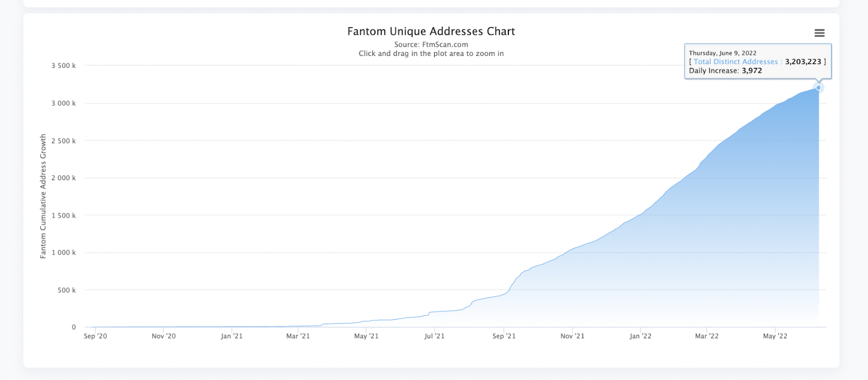The height and width of the screenshot is (380, 868).
Task: Click the "May '22" x-axis label
Action: tap(775, 336)
